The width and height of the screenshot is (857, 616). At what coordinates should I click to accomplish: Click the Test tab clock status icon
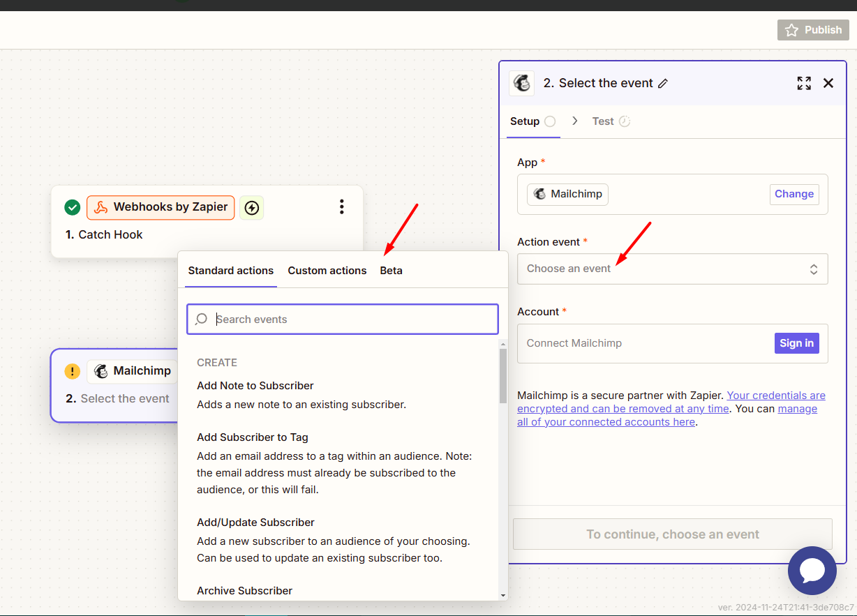[x=625, y=121]
